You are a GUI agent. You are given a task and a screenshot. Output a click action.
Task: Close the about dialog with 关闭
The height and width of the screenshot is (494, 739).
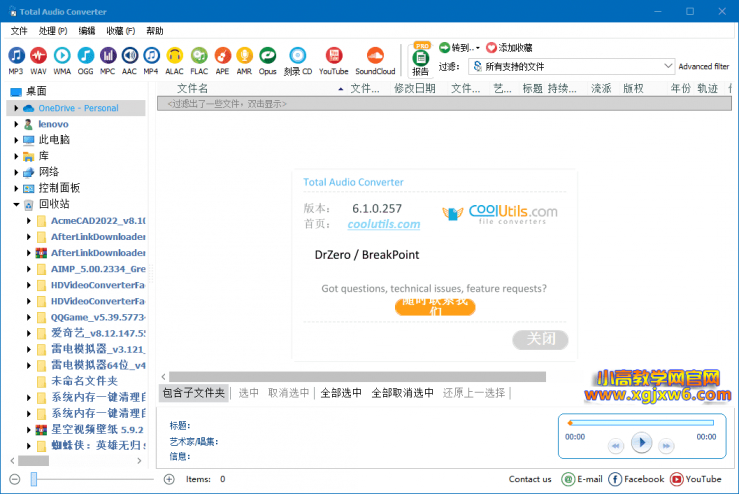(540, 339)
